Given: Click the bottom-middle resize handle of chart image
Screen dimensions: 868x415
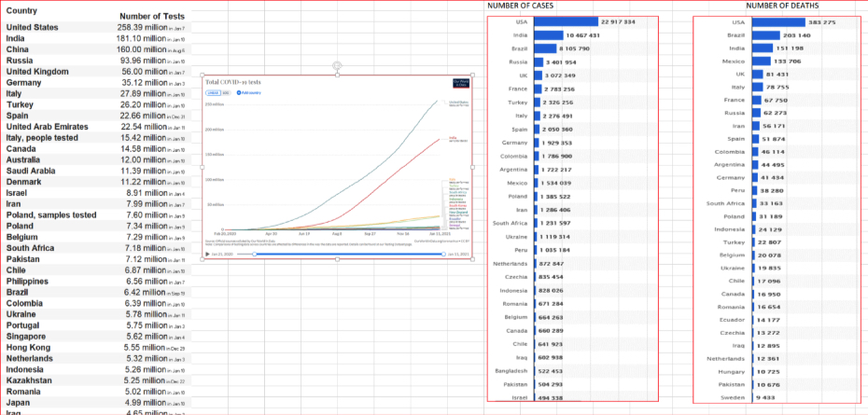Looking at the screenshot, I should (x=338, y=259).
